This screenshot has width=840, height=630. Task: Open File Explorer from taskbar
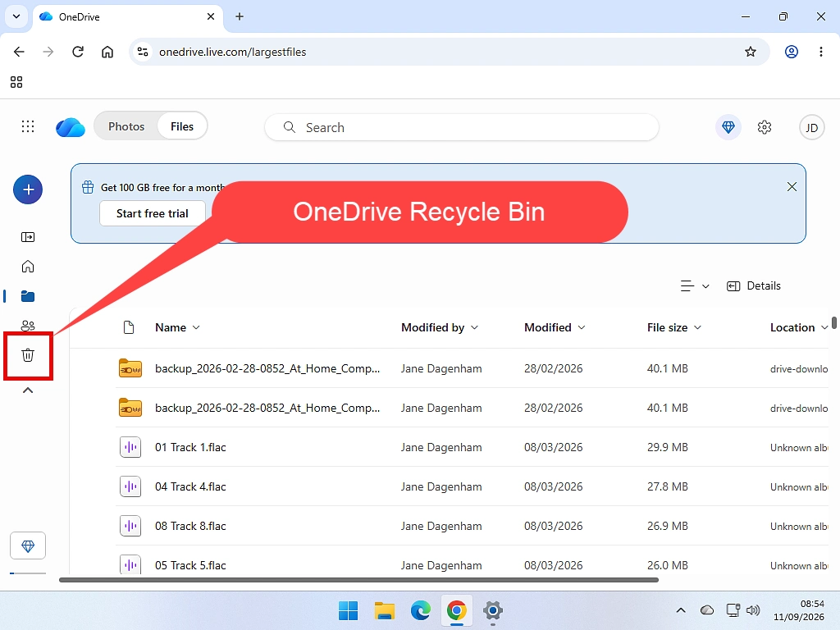(x=384, y=610)
